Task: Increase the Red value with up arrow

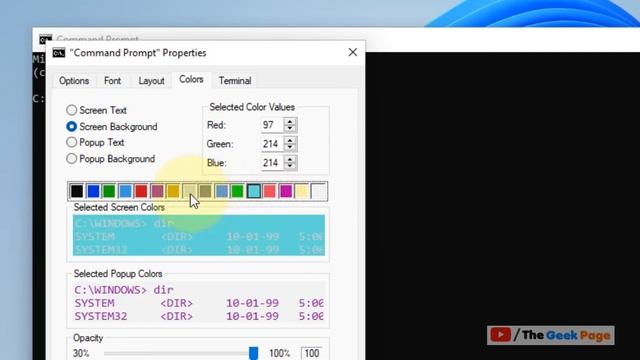Action: 290,121
